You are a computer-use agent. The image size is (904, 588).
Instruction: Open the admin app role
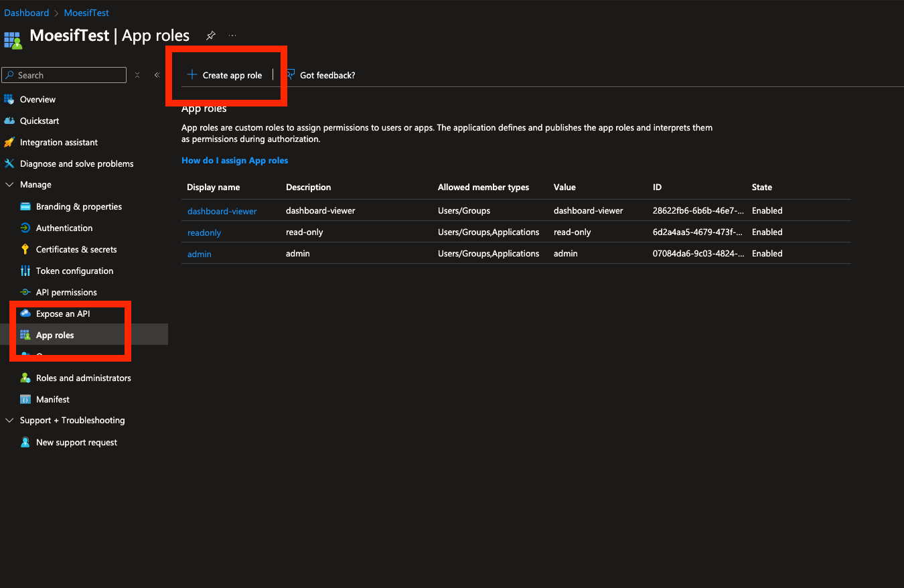pos(199,254)
